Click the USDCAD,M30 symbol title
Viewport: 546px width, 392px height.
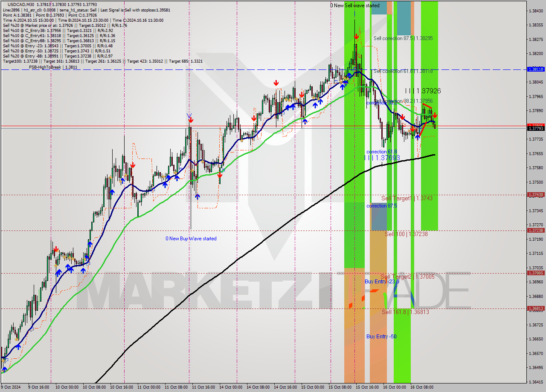coord(22,4)
